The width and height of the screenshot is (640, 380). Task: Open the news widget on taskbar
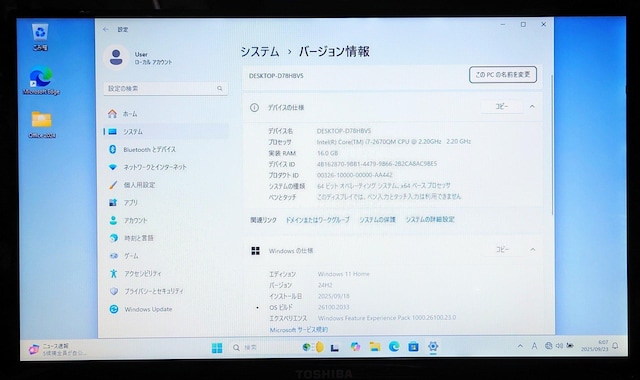coord(57,349)
